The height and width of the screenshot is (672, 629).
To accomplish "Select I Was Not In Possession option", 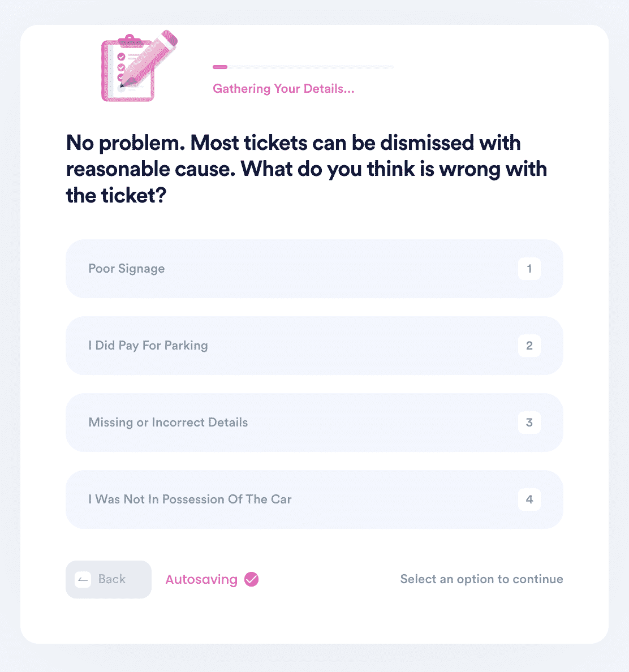I will click(314, 499).
